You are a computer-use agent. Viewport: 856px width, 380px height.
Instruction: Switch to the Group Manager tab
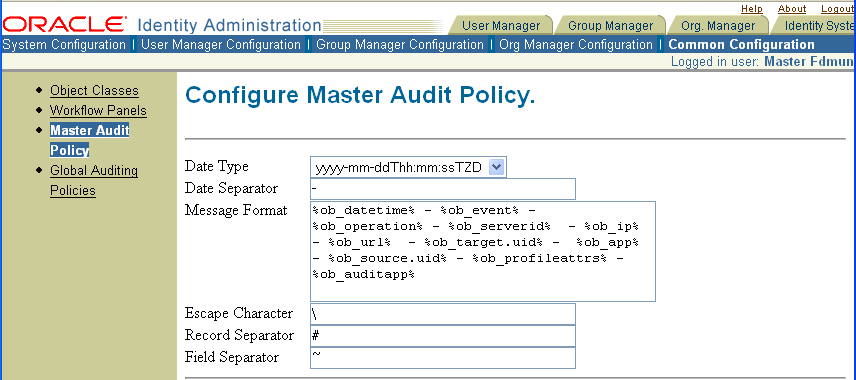[x=610, y=26]
